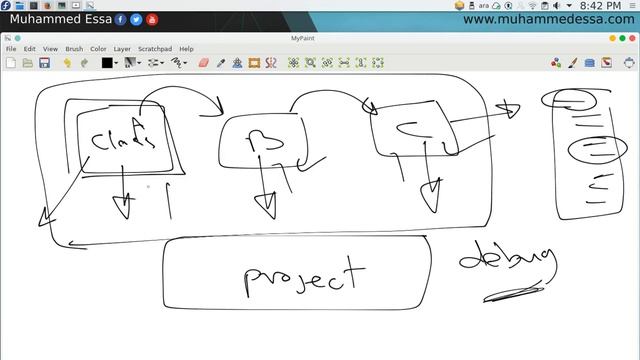This screenshot has height=360, width=640.
Task: Open a file using the folder icon
Action: coord(28,63)
